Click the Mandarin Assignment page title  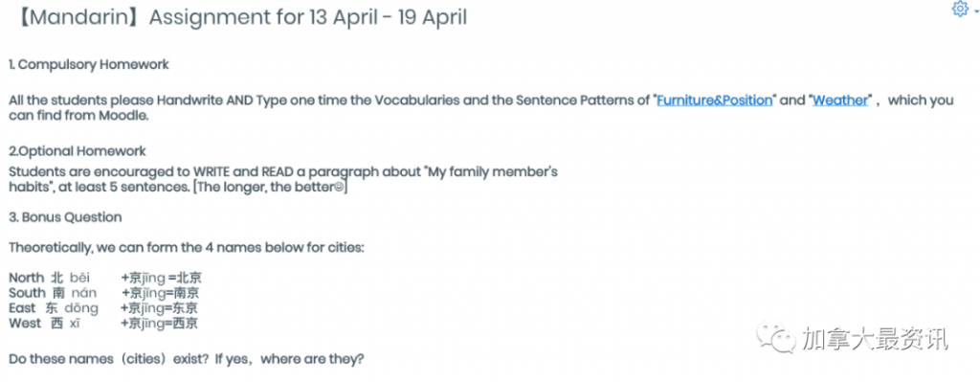coord(238,17)
